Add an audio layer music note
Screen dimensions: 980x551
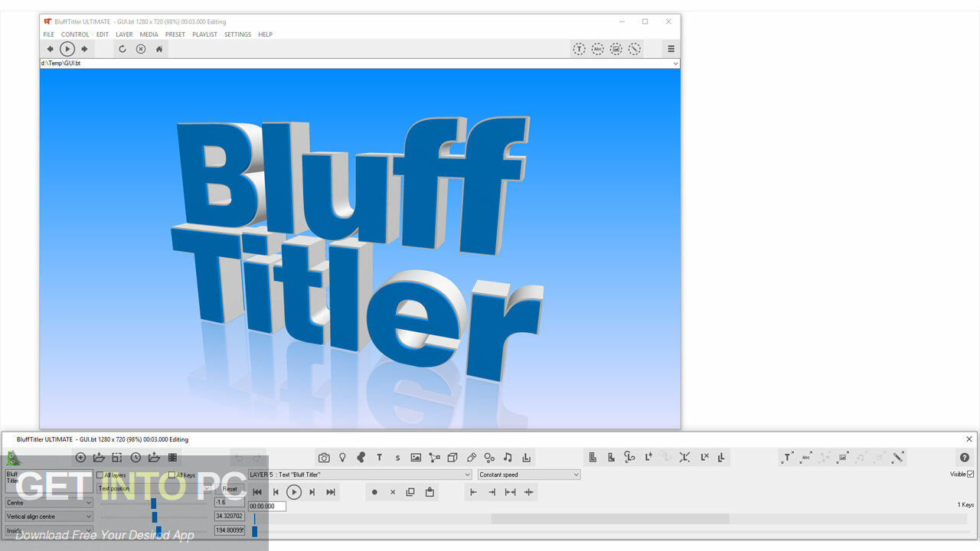tap(508, 458)
